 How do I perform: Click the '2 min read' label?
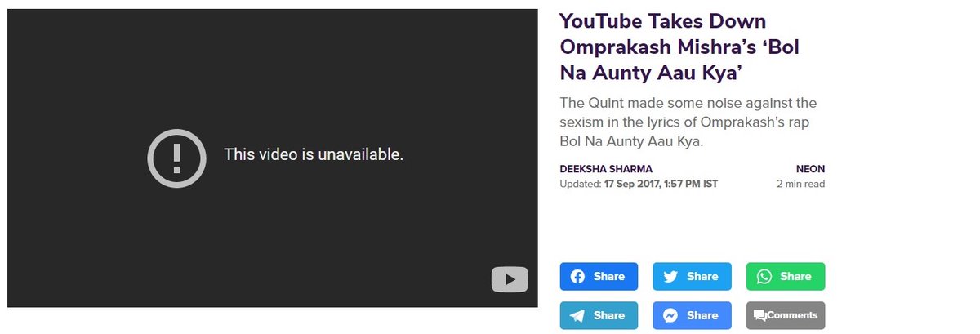coord(800,184)
